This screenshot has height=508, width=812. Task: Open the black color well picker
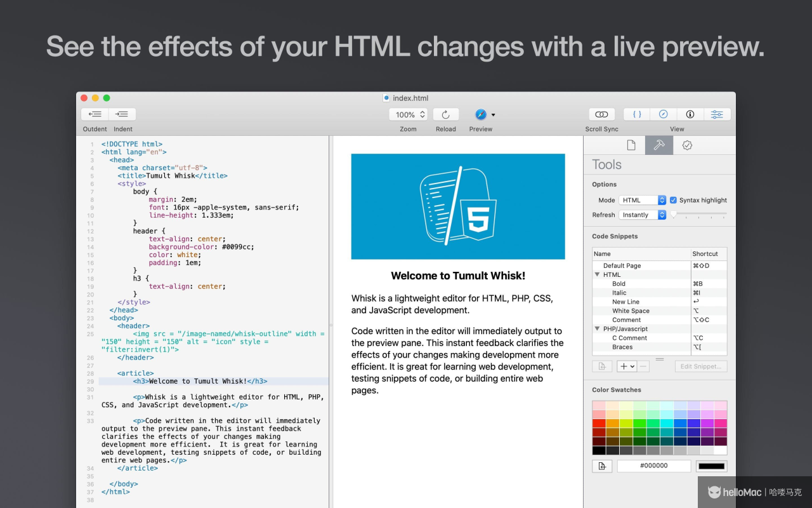pos(711,466)
